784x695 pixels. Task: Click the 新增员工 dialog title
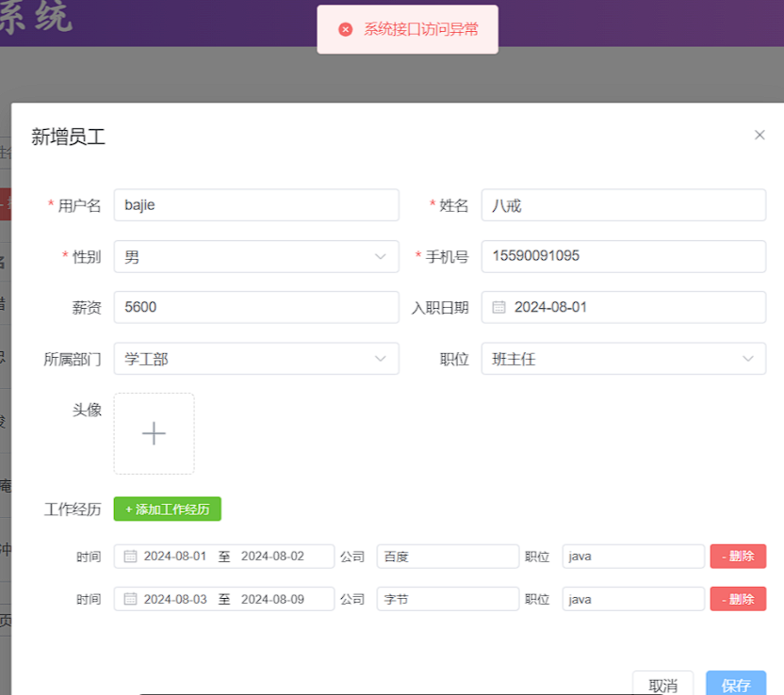(x=69, y=137)
